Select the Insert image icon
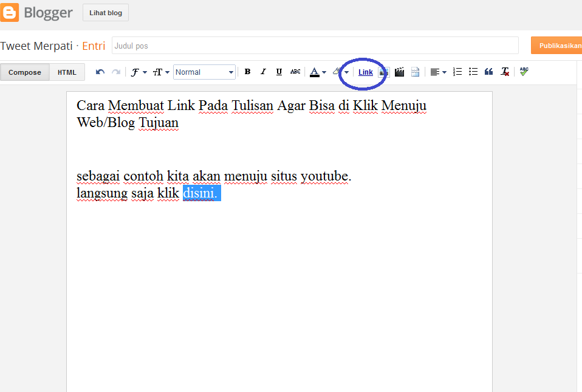 [384, 72]
